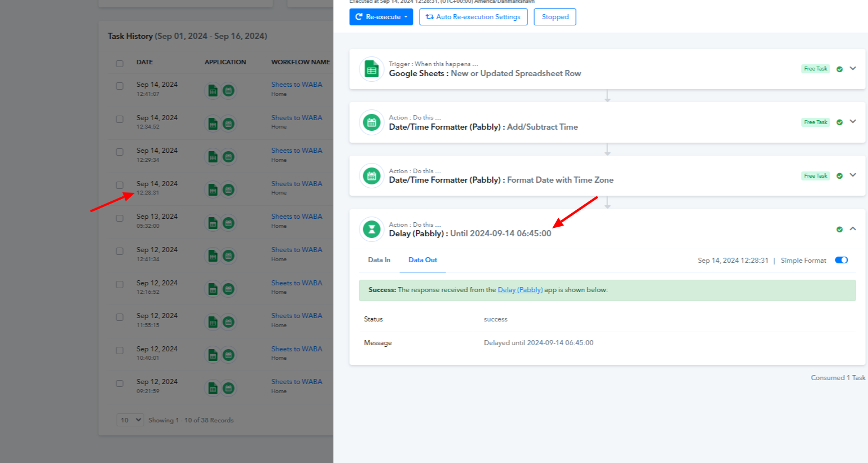The width and height of the screenshot is (868, 463).
Task: Click the 'Showing 1 - 10 of 38 Records' text
Action: 191,420
